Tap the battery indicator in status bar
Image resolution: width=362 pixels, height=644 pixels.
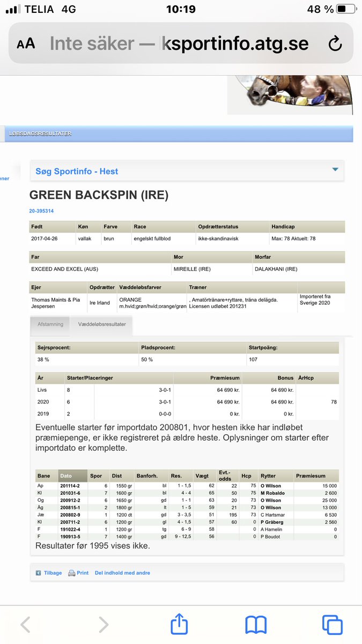point(346,9)
